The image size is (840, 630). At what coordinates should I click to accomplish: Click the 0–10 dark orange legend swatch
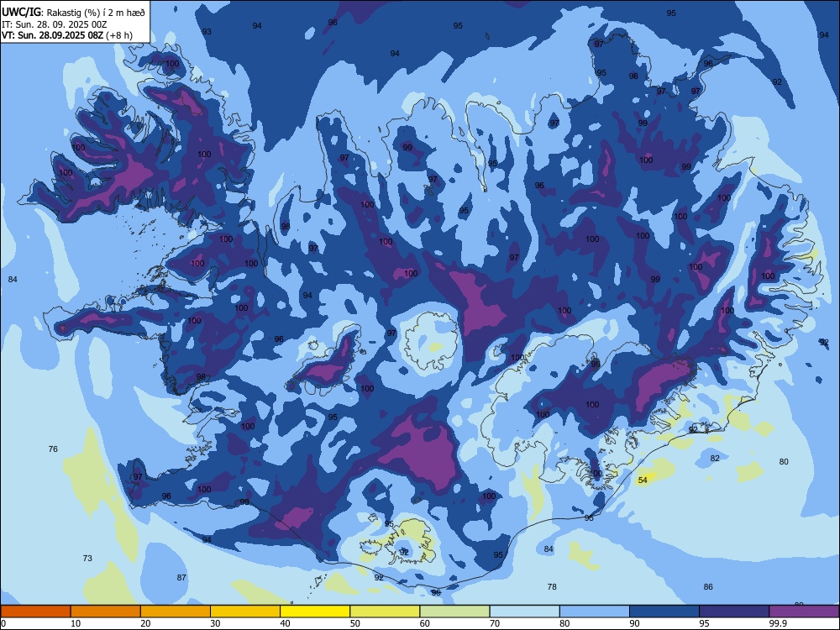[x=35, y=612]
